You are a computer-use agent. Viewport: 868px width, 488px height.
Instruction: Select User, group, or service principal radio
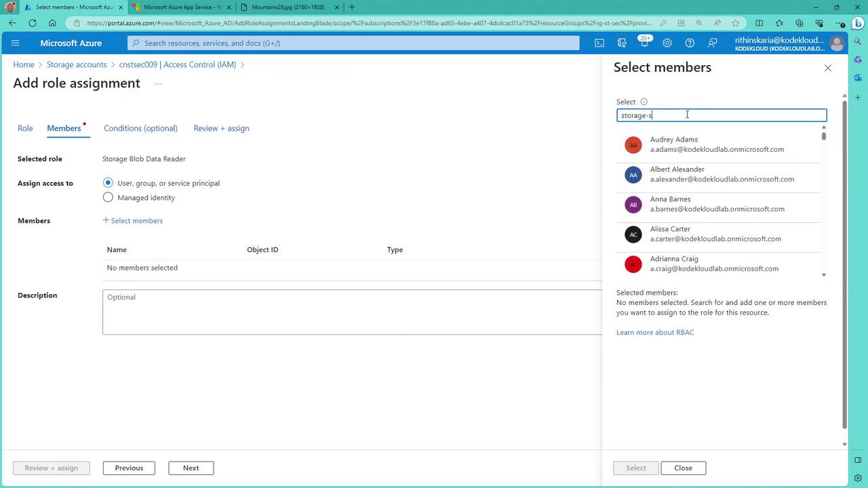[x=108, y=183]
